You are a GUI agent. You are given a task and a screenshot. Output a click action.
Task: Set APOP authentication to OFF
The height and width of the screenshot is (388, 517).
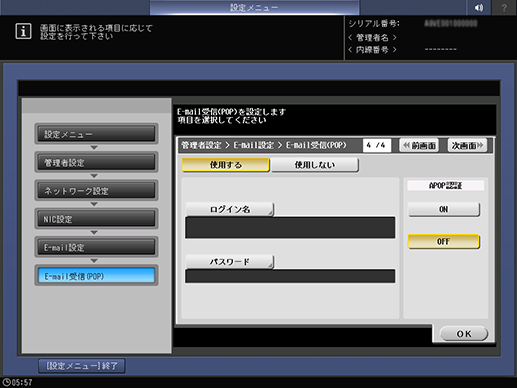(444, 242)
